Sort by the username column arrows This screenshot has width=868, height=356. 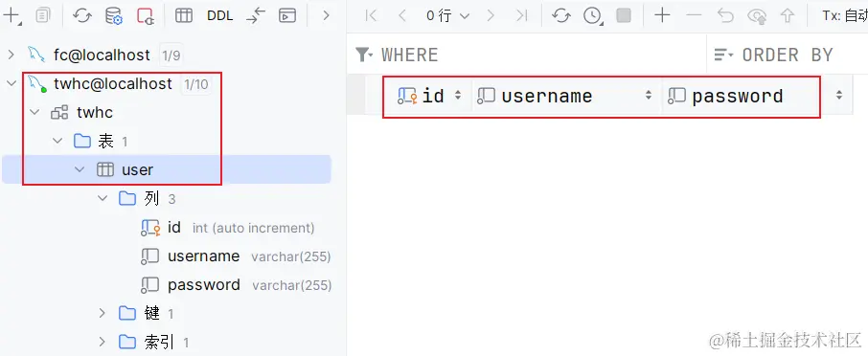pos(649,96)
